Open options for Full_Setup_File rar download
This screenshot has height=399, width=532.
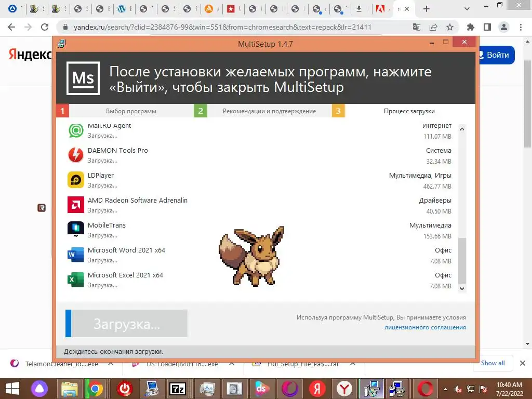pyautogui.click(x=353, y=364)
